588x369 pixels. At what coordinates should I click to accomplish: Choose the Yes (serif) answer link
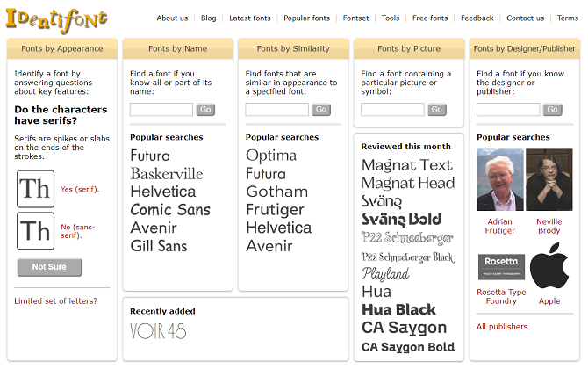80,189
